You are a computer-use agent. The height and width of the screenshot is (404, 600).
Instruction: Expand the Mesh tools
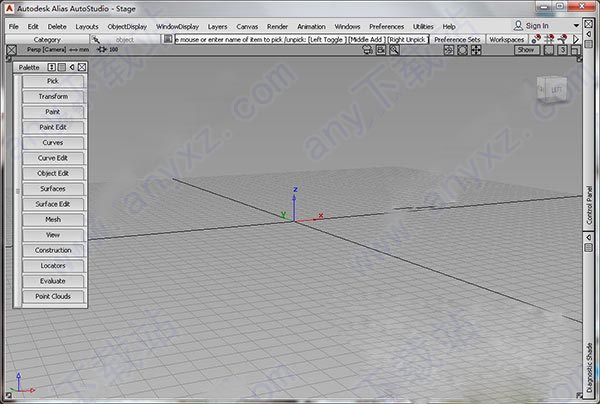[x=53, y=220]
